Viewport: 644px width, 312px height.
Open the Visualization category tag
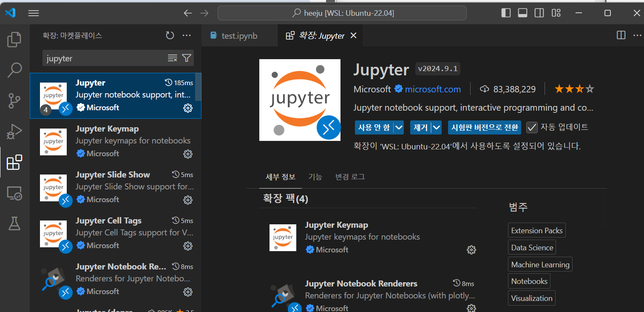pos(532,298)
